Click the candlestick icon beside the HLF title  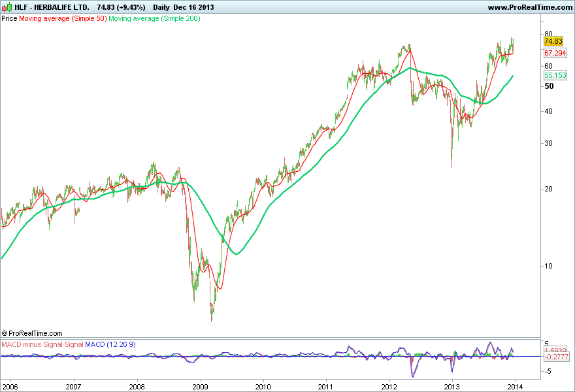click(7, 7)
